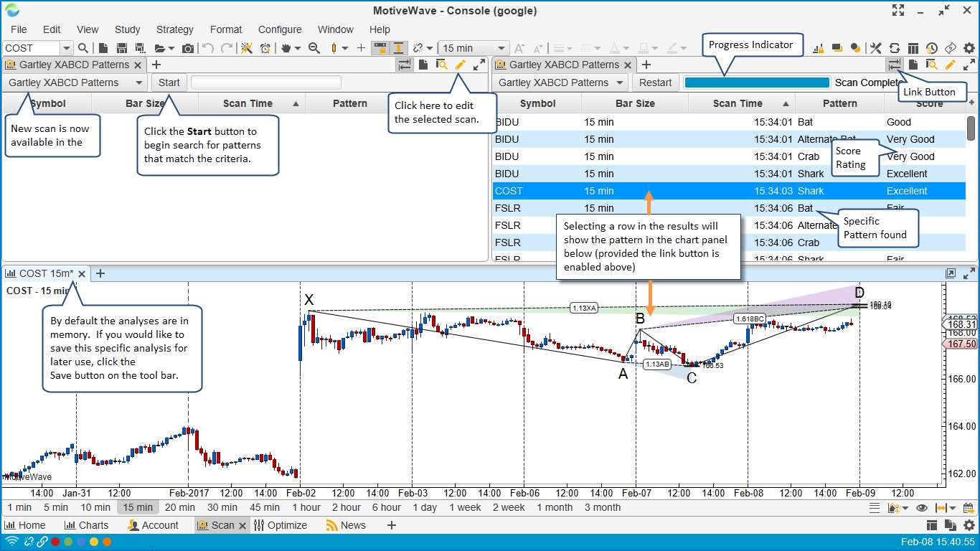Open the clock history icon in toolbar
Image resolution: width=980 pixels, height=551 pixels.
[x=931, y=48]
